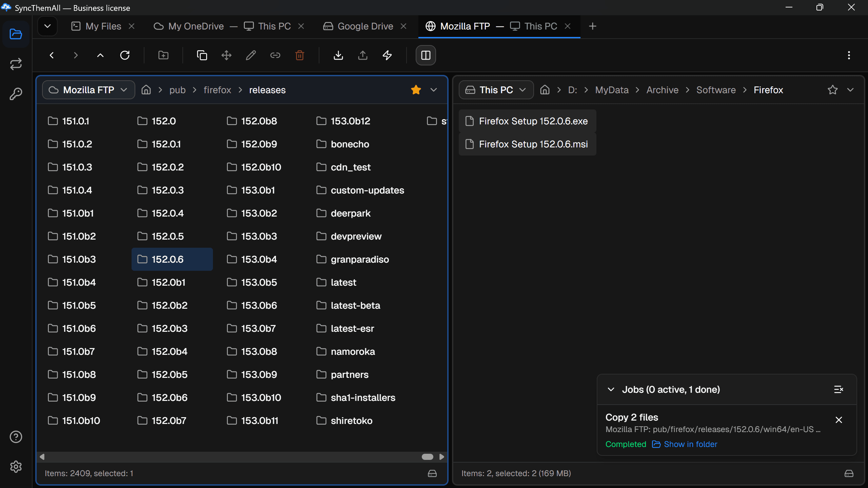868x488 pixels.
Task: Open the settings gear icon
Action: point(16,467)
